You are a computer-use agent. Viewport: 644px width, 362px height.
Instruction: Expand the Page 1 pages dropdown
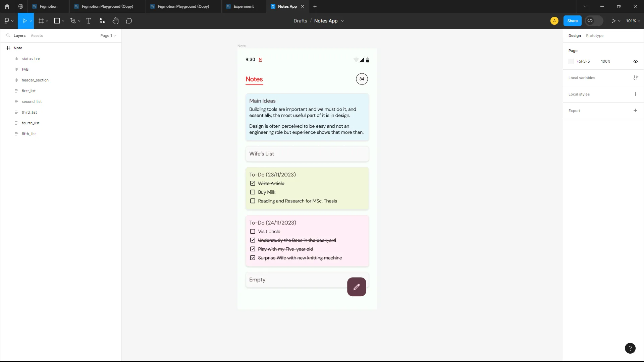[x=108, y=36]
